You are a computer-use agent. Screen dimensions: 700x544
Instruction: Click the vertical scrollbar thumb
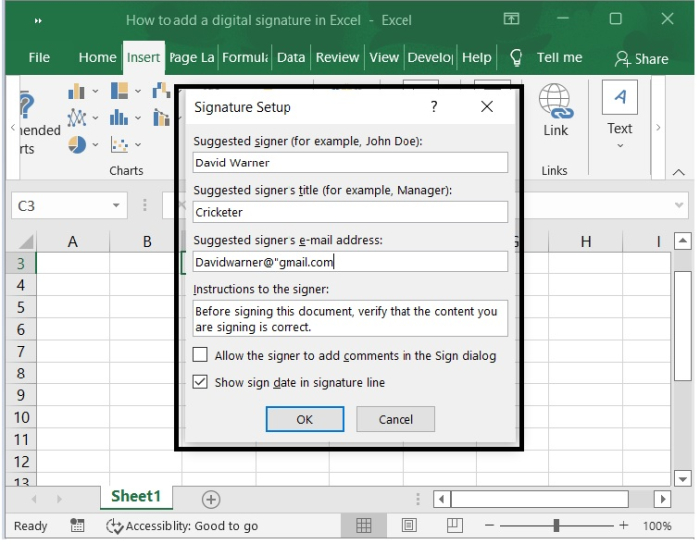click(x=683, y=326)
